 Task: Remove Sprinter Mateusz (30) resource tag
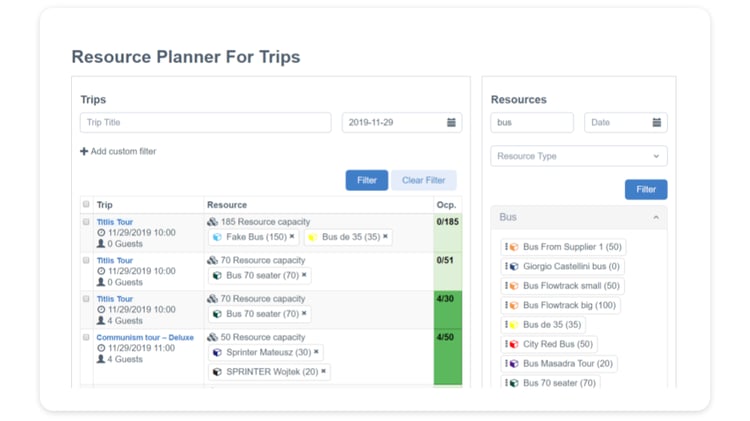click(x=317, y=352)
